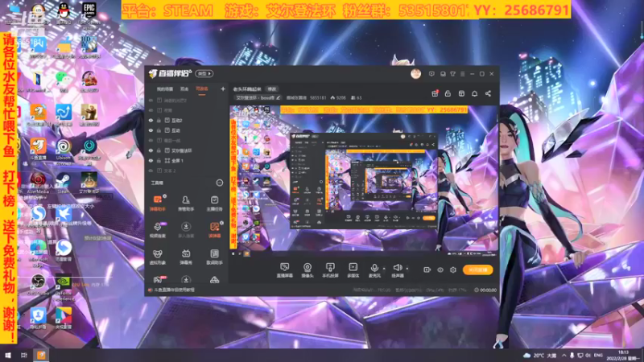The width and height of the screenshot is (644, 362).
Task: Show the hidden 文本 2 source
Action: [x=151, y=171]
